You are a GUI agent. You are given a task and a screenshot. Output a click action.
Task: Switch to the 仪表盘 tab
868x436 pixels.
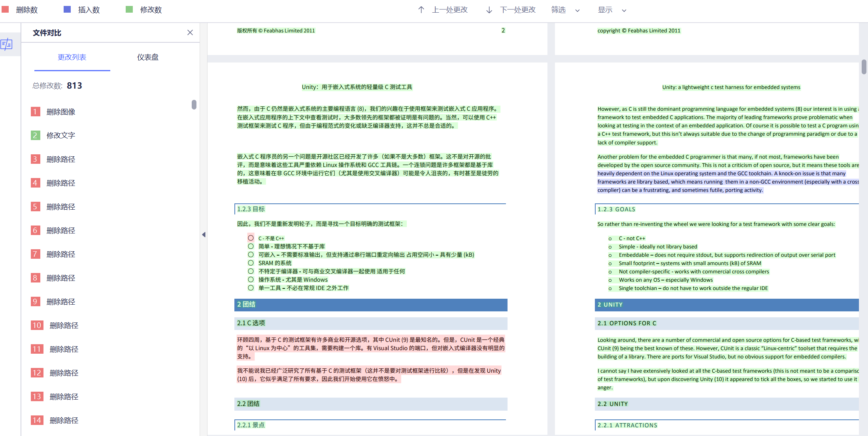click(148, 57)
